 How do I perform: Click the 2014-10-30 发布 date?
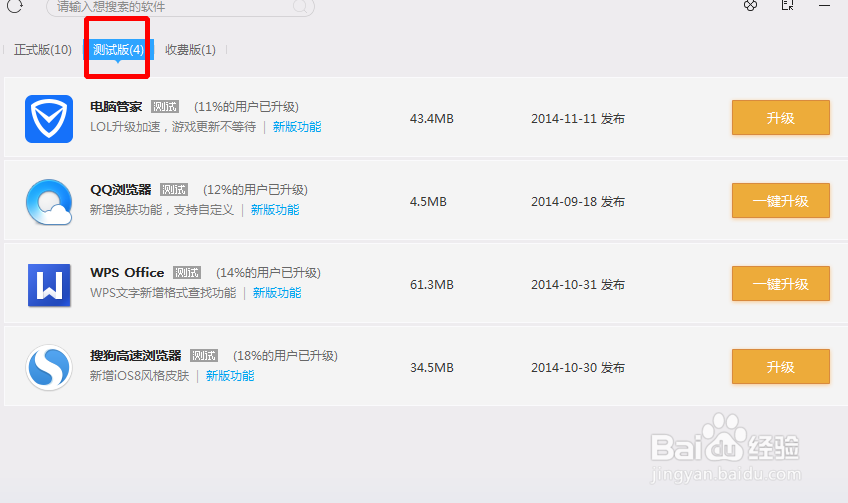(x=578, y=368)
